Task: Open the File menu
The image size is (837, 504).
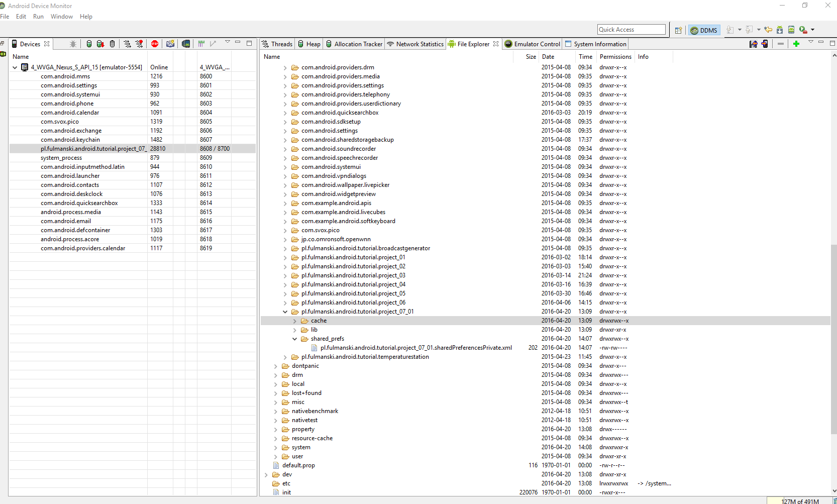Action: click(5, 17)
